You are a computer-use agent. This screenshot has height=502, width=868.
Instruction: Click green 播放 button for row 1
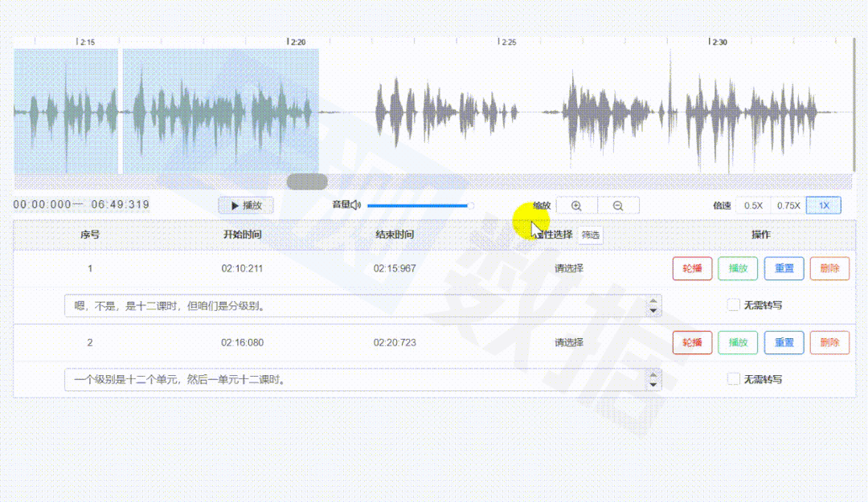pyautogui.click(x=738, y=268)
